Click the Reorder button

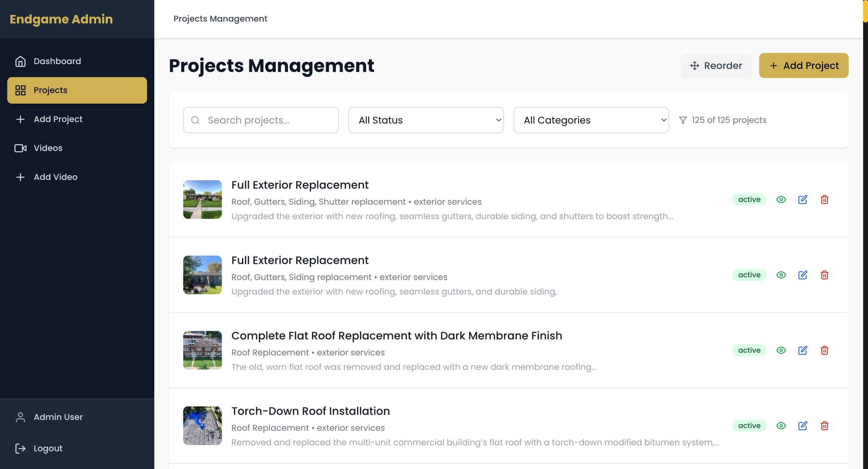[715, 66]
